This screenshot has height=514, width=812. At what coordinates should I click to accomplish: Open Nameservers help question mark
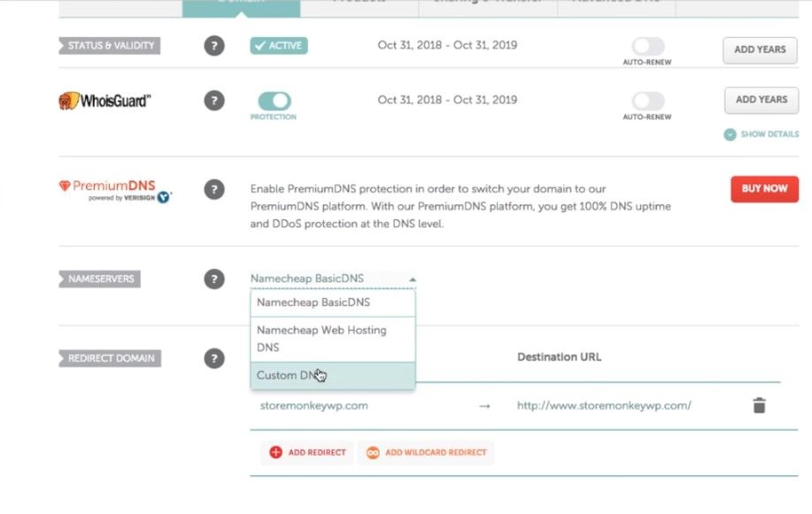[x=214, y=280]
